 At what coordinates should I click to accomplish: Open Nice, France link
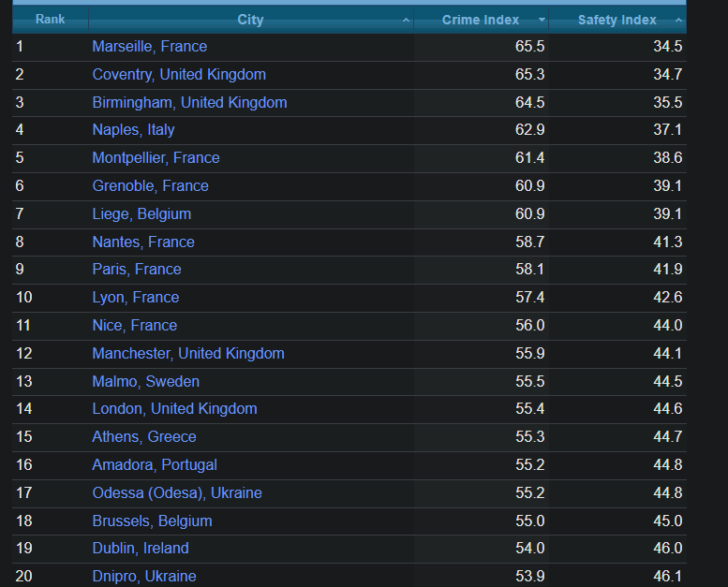pos(134,325)
